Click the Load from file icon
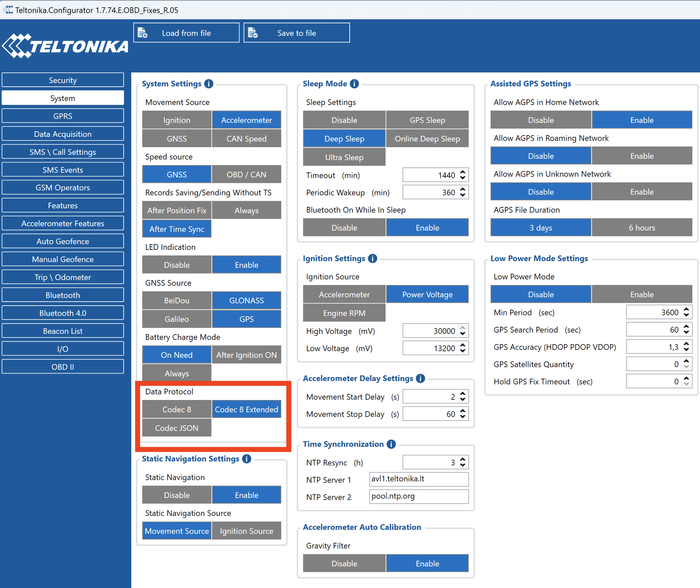 [x=143, y=33]
